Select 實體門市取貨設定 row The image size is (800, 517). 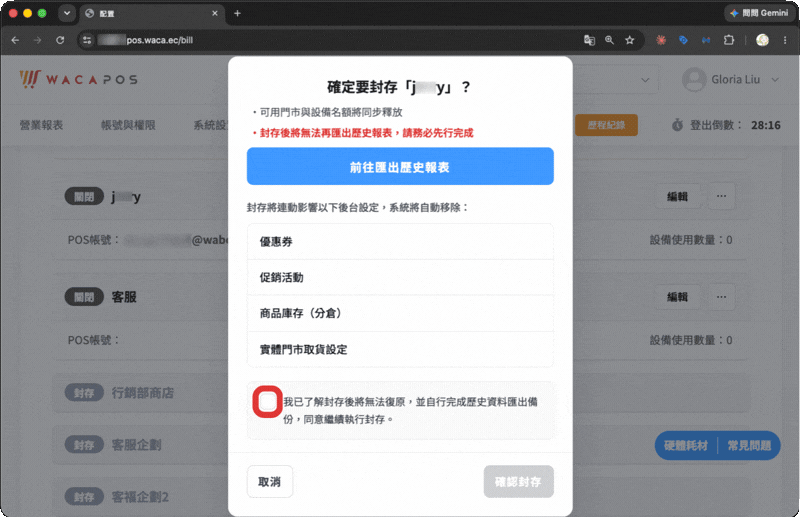click(x=400, y=349)
